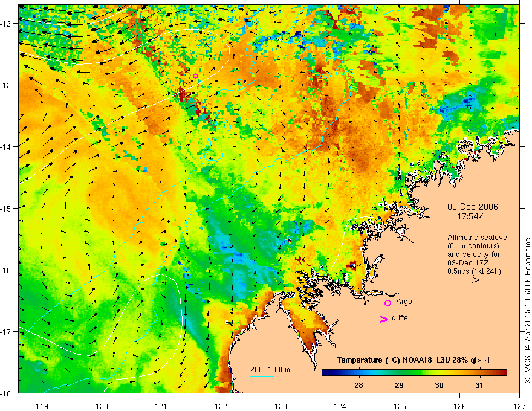Click the Argo float marker near 13°S
Image resolution: width=532 pixels, height=411 pixels.
click(195, 76)
